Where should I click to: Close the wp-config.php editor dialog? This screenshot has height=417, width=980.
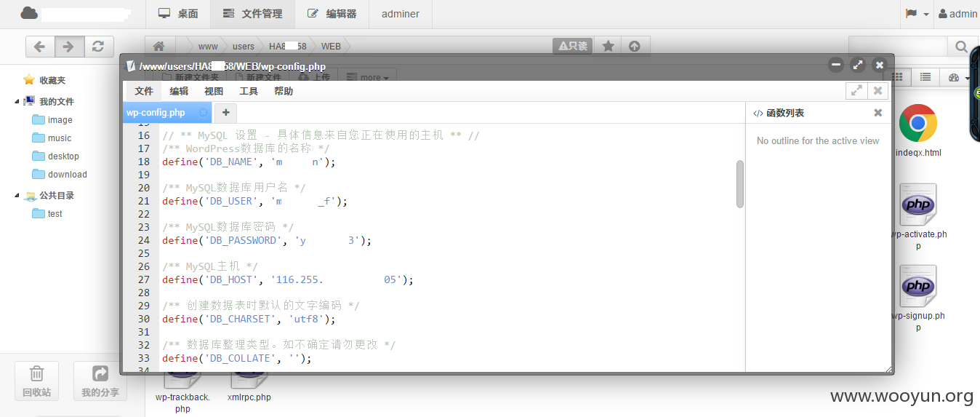[x=880, y=65]
